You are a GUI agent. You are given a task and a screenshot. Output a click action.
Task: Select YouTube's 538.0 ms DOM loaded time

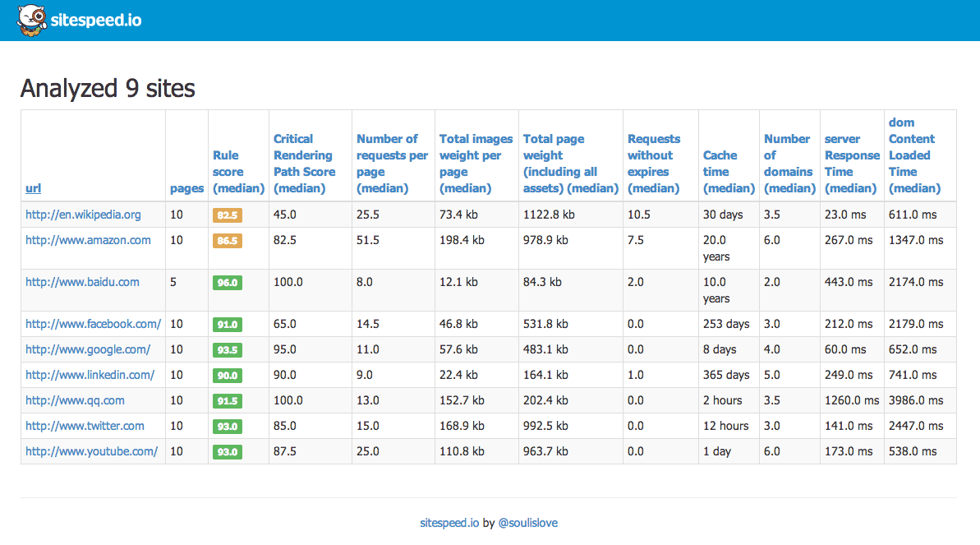[x=913, y=452]
